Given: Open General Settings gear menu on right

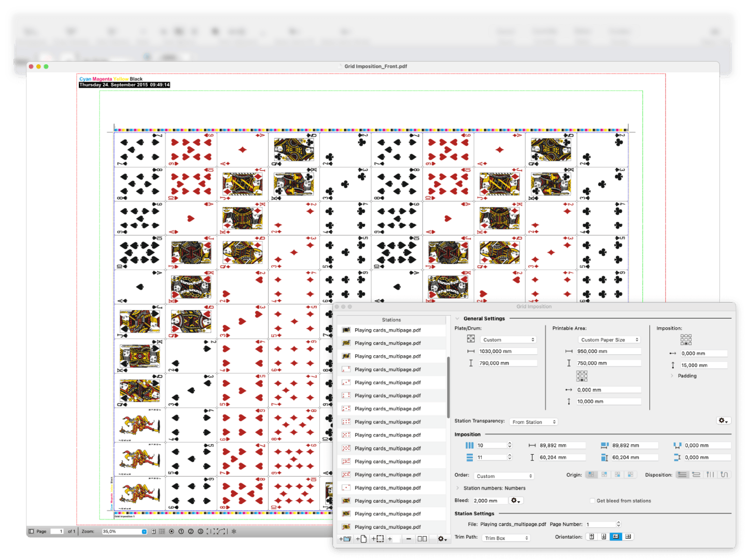Looking at the screenshot, I should coord(723,421).
